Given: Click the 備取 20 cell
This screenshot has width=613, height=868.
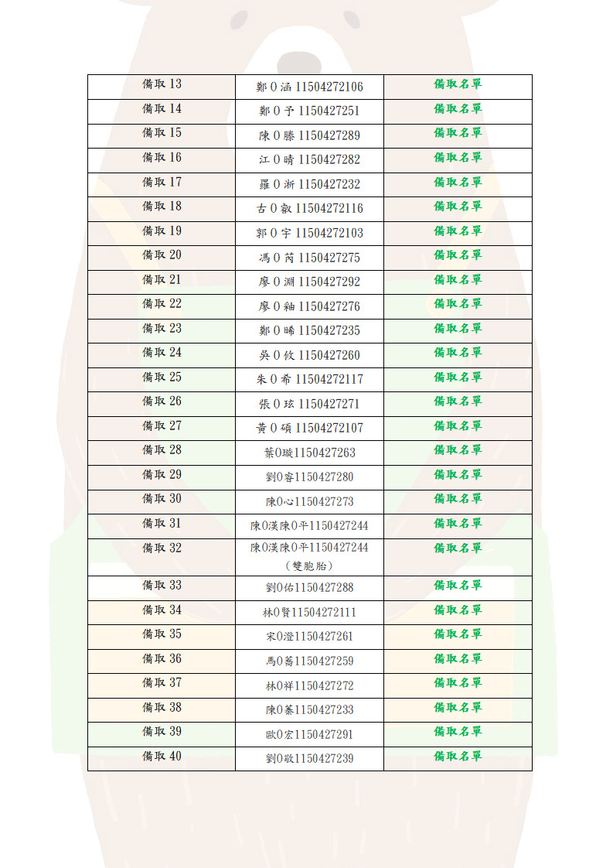Looking at the screenshot, I should pos(162,255).
